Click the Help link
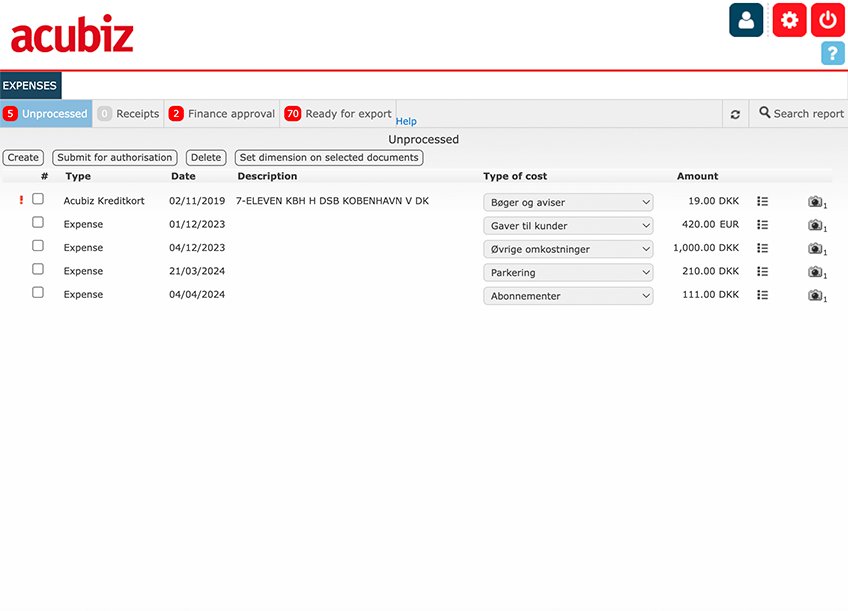 (406, 122)
